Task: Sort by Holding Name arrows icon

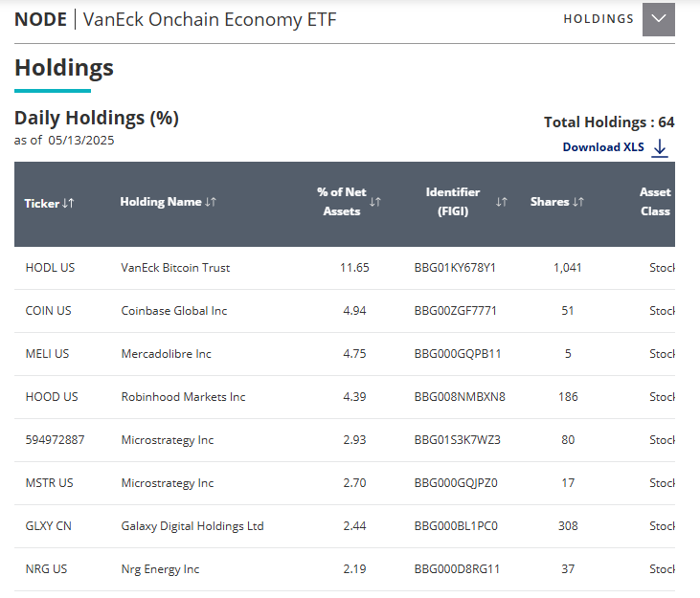Action: (211, 202)
